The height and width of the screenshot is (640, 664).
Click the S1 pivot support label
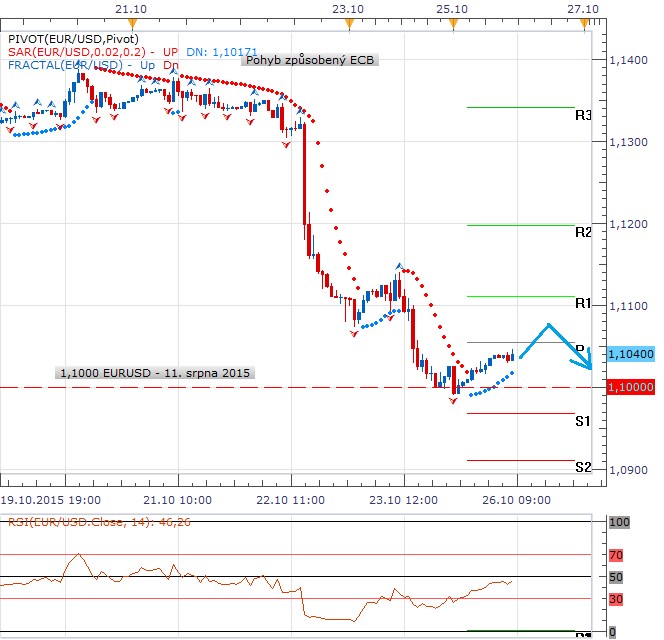coord(583,422)
